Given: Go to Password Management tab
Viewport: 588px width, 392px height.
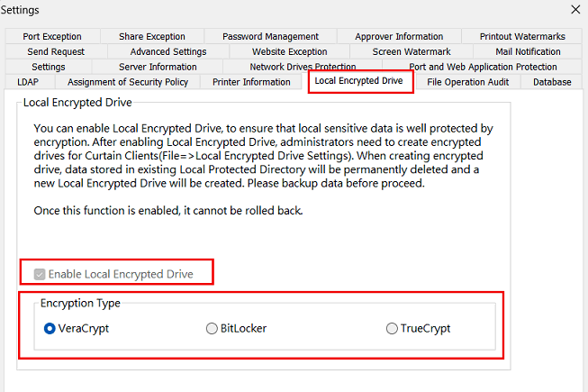Looking at the screenshot, I should (x=270, y=37).
